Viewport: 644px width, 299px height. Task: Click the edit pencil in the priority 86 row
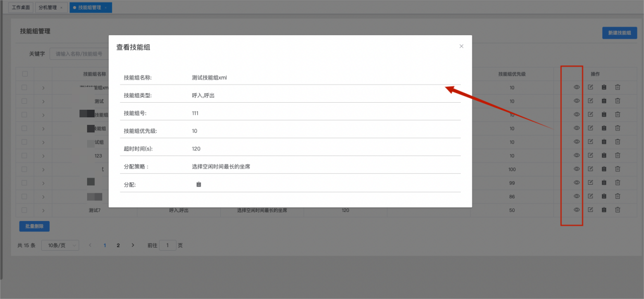click(x=591, y=196)
